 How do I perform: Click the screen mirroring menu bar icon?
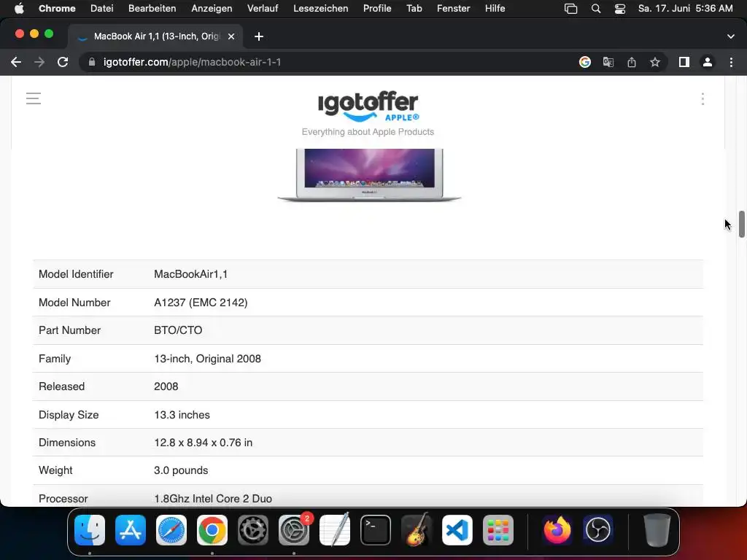coord(570,9)
